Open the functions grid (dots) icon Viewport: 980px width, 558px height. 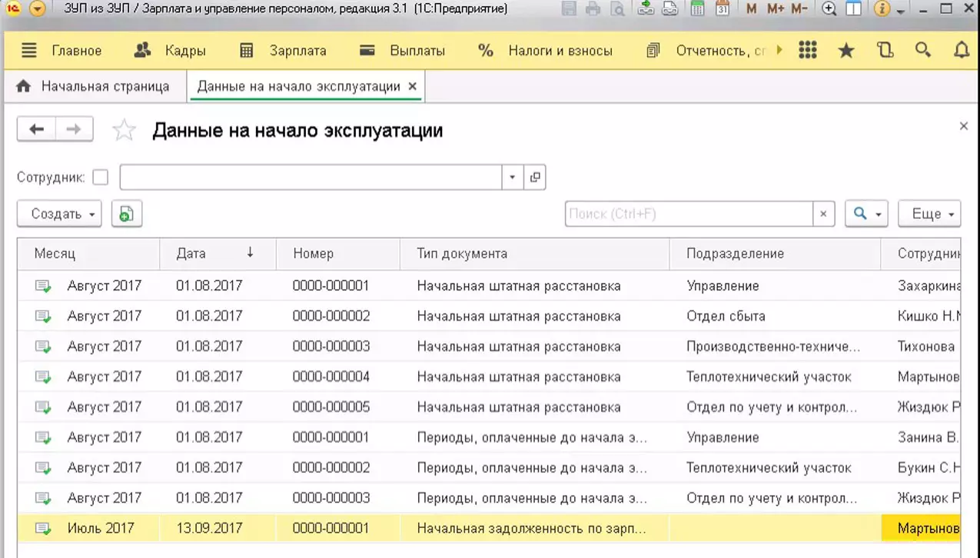[x=808, y=51]
